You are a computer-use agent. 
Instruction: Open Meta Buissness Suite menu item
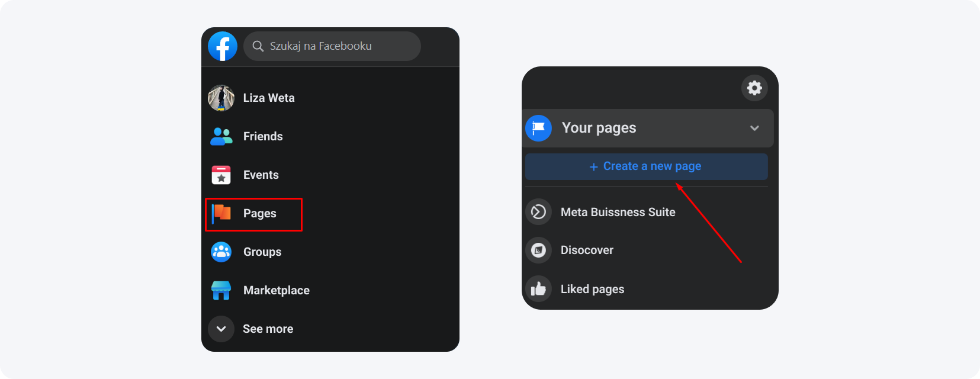[x=618, y=212]
